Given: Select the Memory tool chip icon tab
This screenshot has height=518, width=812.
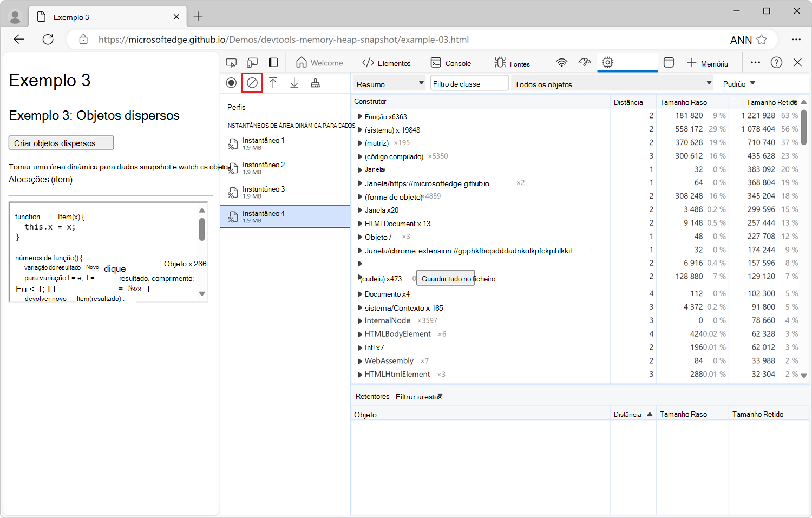Looking at the screenshot, I should point(608,63).
